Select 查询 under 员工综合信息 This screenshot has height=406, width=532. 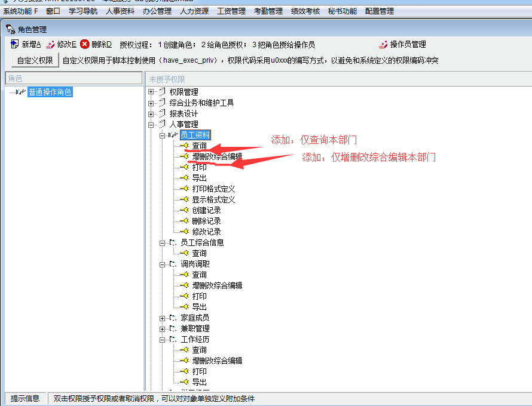(199, 253)
